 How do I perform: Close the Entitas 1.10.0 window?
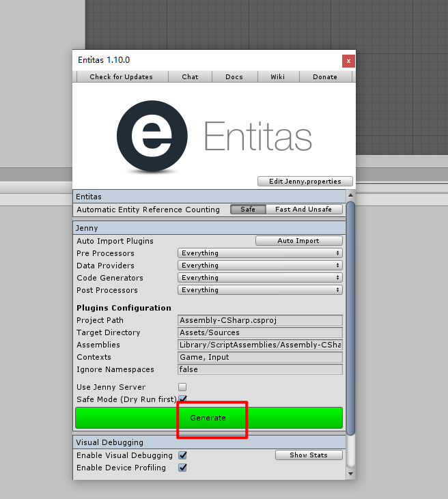348,61
